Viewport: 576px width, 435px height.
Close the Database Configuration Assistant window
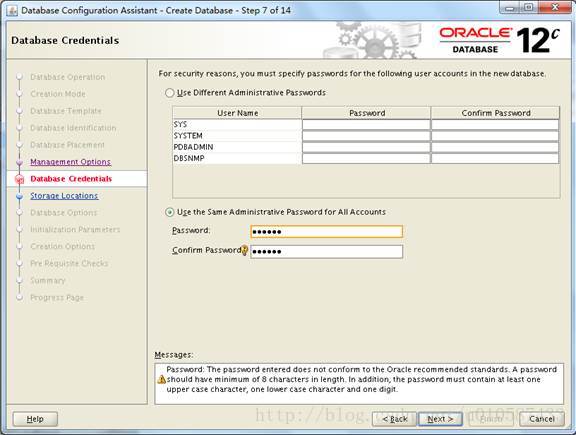pos(555,8)
